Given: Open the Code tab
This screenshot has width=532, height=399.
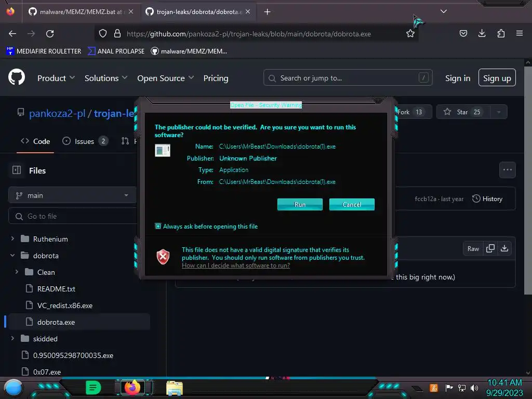Looking at the screenshot, I should click(x=35, y=141).
